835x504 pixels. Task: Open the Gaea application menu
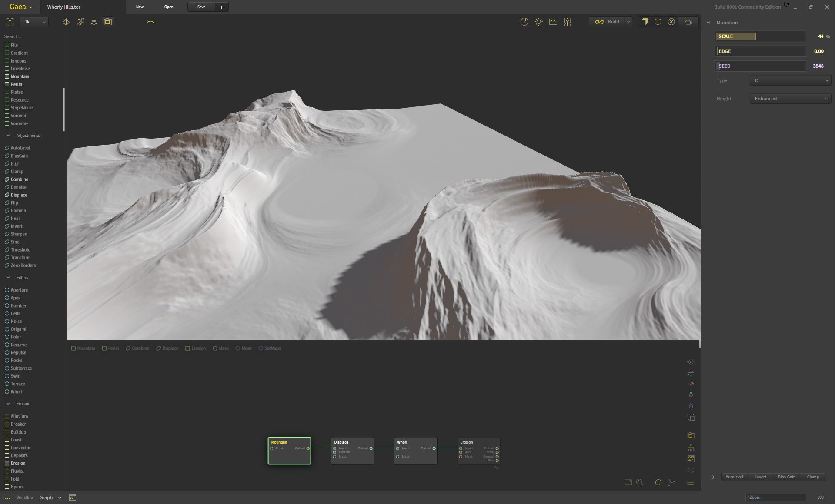tap(20, 7)
